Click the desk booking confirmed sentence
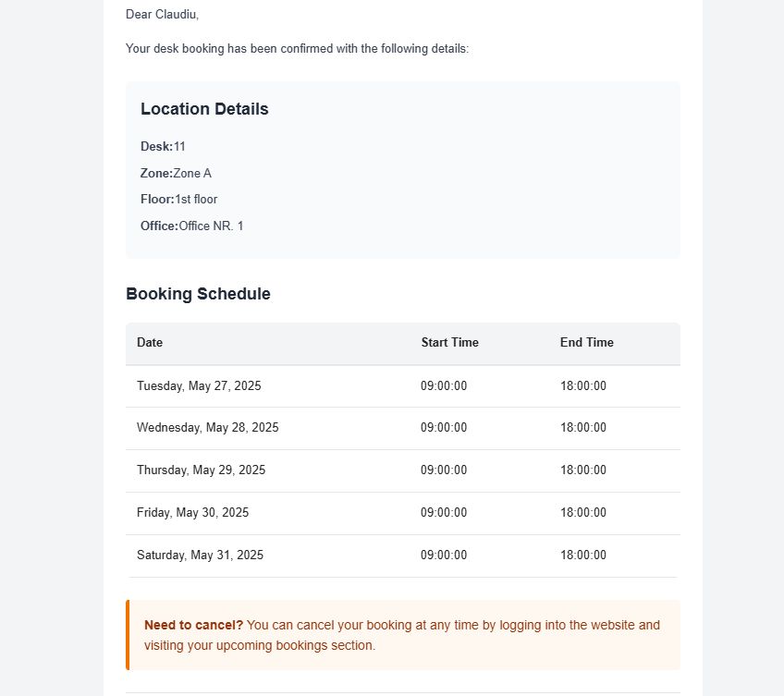 point(297,48)
